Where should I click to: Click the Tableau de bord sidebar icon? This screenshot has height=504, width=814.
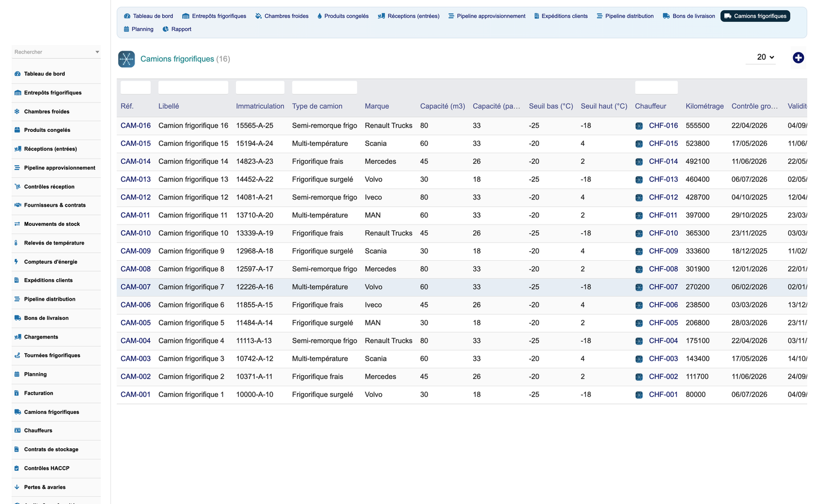(x=17, y=74)
